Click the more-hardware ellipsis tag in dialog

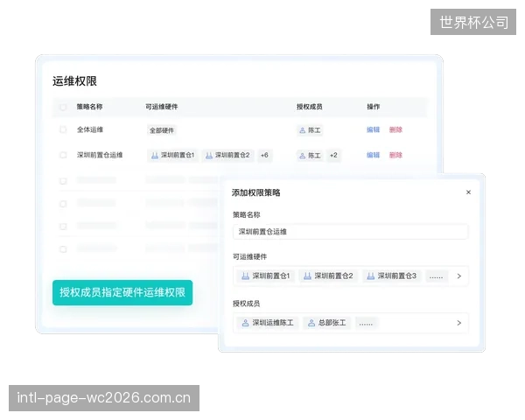coord(437,276)
